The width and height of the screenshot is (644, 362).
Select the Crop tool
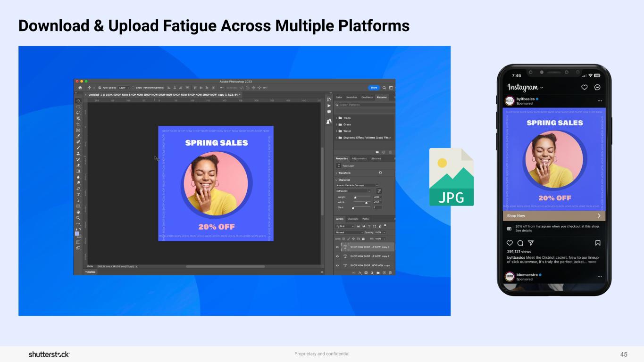point(78,124)
